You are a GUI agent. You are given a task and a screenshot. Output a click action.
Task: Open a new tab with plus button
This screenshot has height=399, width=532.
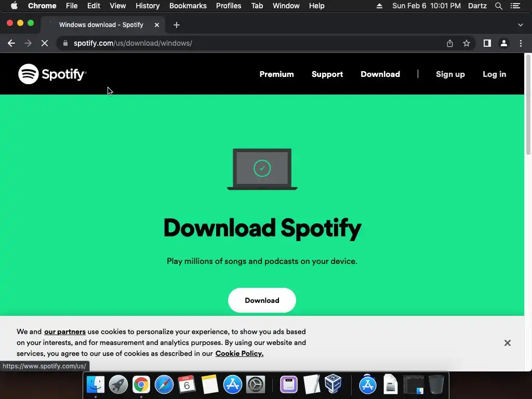[177, 25]
